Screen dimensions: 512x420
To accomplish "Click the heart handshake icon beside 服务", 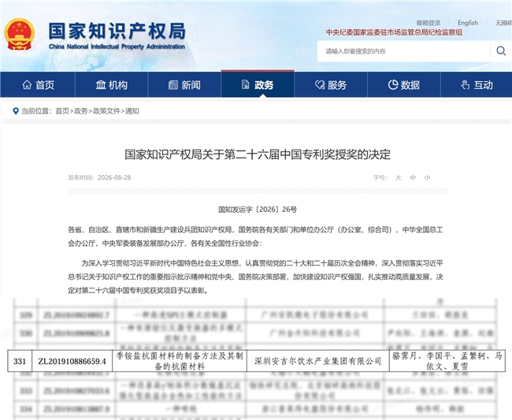I will (x=319, y=85).
